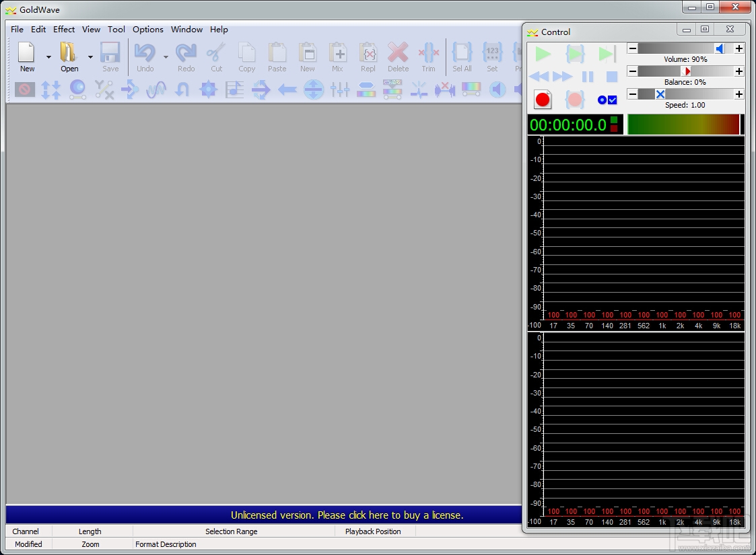The image size is (756, 555).
Task: Click the left-pointing arrow effect icon
Action: point(287,89)
